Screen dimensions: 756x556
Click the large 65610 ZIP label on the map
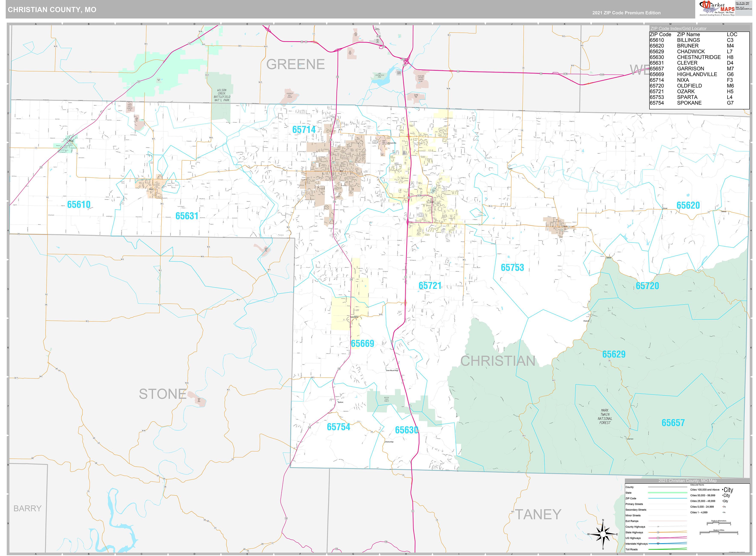tap(79, 205)
